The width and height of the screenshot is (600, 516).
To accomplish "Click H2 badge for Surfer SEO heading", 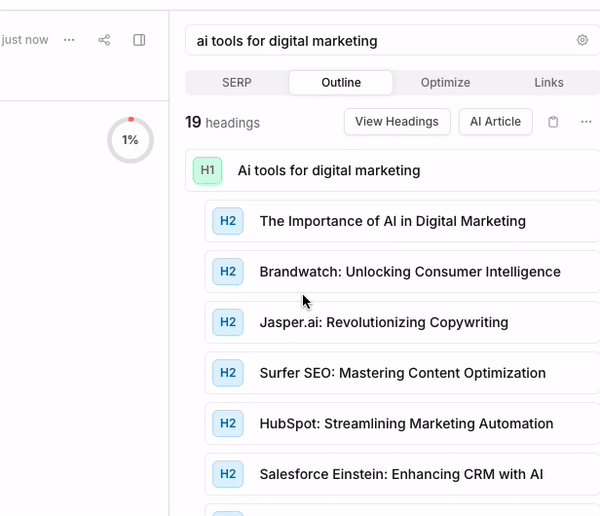I will point(228,372).
